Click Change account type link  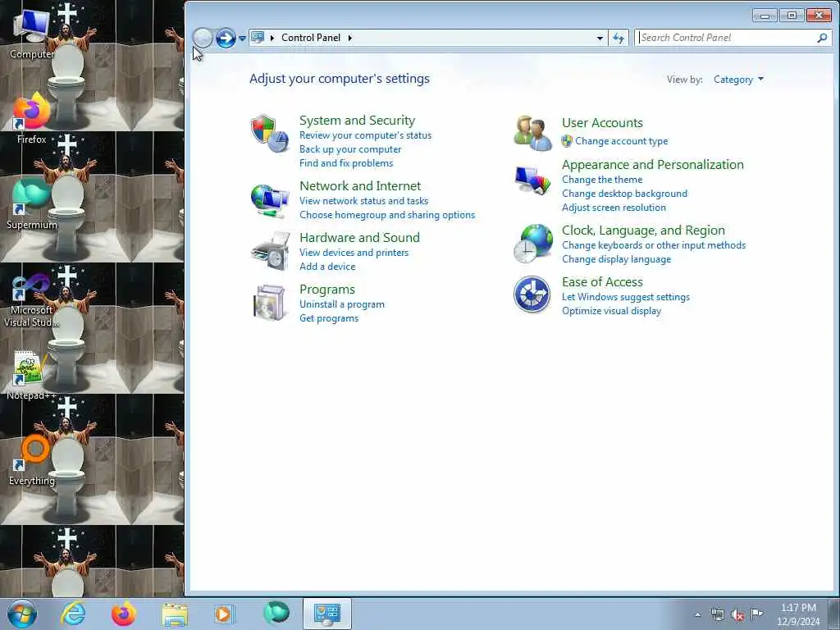622,141
